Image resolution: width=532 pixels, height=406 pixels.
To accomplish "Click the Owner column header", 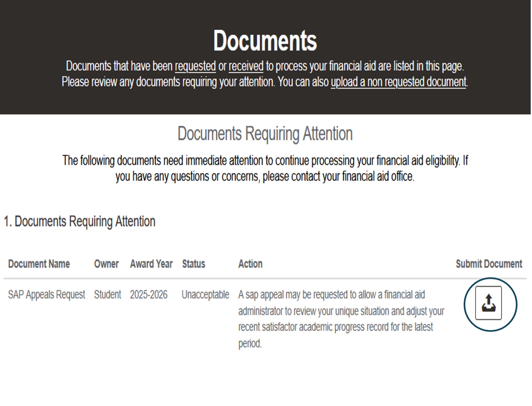I will click(106, 264).
